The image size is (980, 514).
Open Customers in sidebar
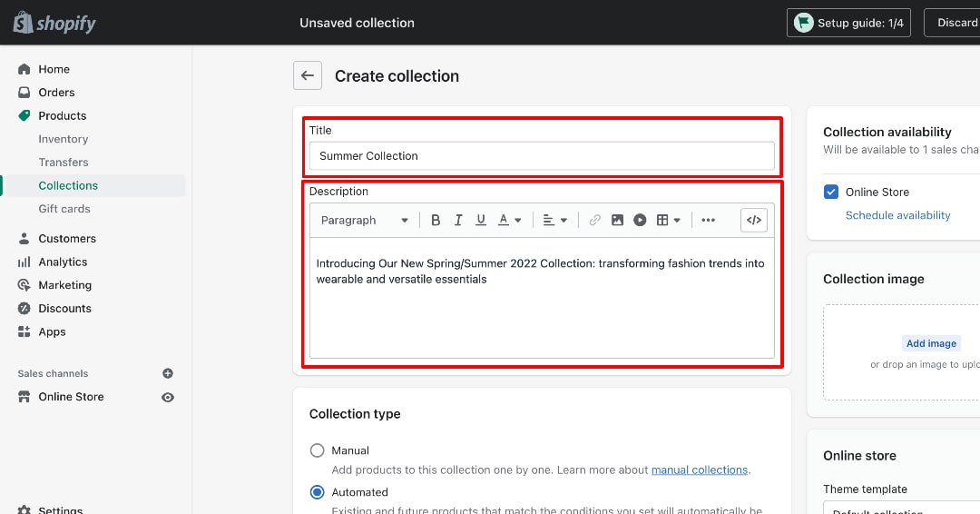tap(67, 238)
